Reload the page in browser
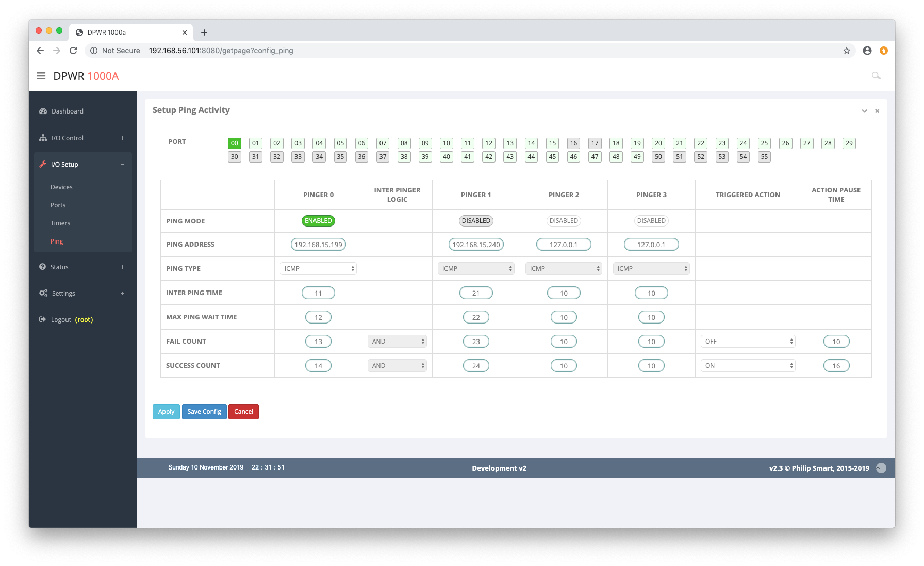 73,51
